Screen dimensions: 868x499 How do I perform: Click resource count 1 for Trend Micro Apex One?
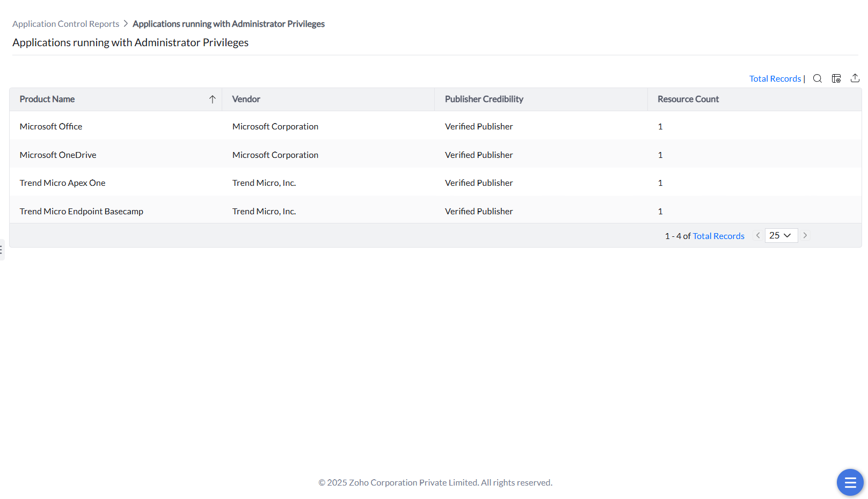point(660,183)
